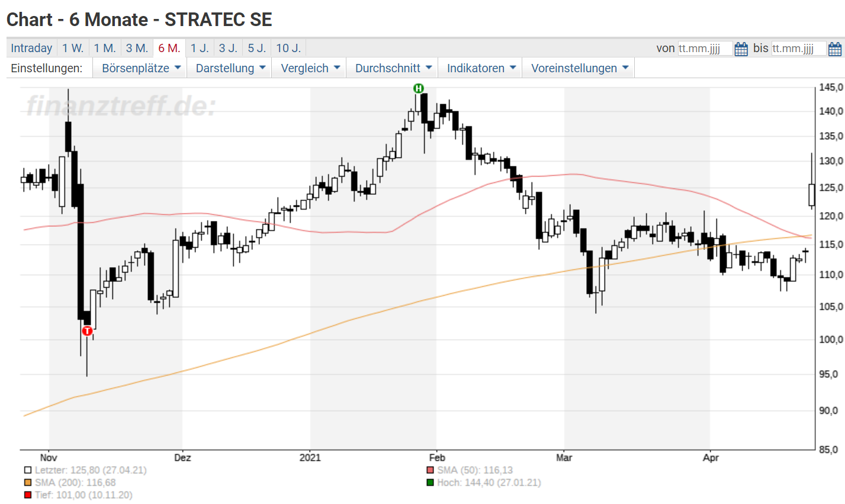Select the 5 J. time range tab
The width and height of the screenshot is (845, 504).
257,48
